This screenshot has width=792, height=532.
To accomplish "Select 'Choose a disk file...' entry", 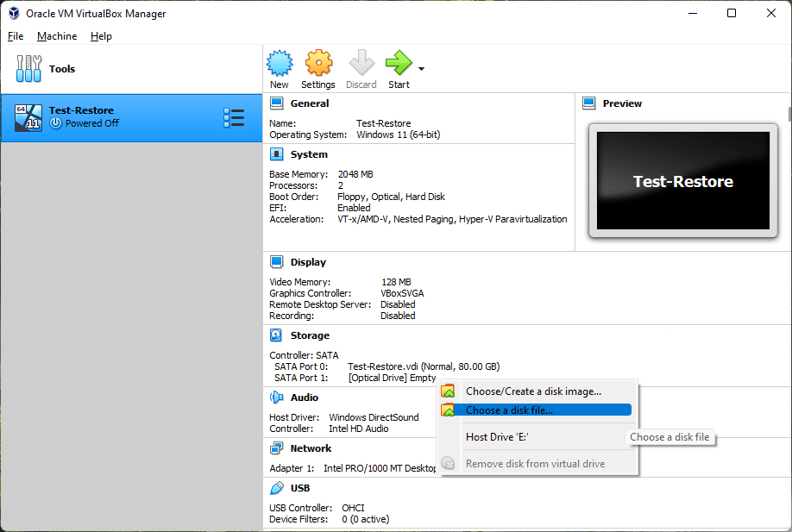I will [537, 410].
